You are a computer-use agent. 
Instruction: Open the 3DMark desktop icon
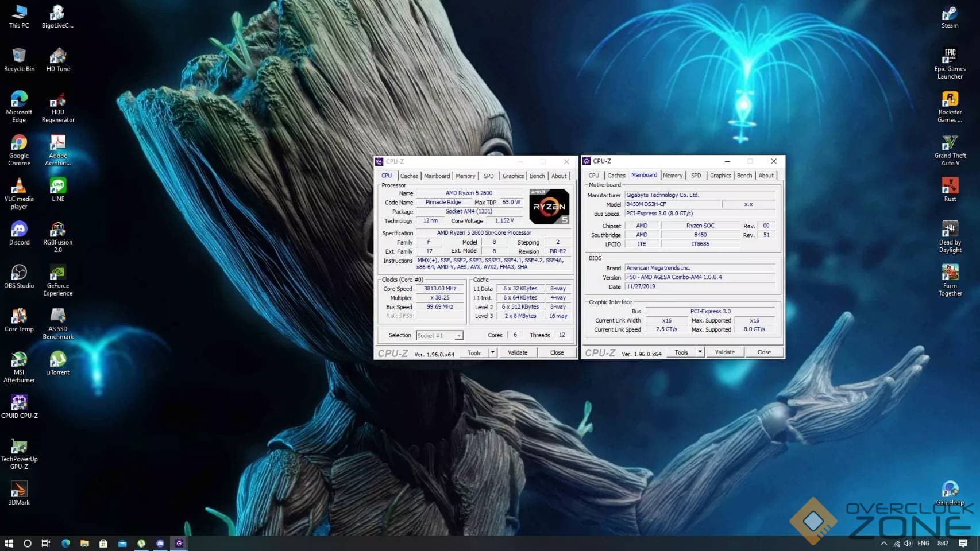pyautogui.click(x=19, y=490)
